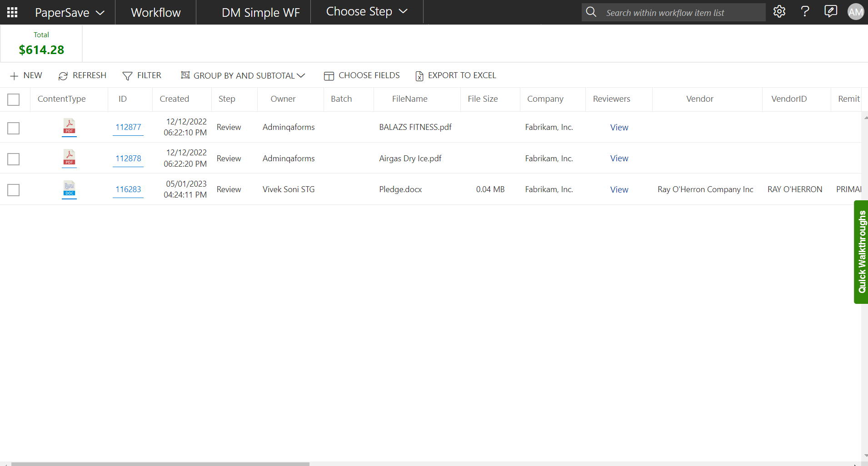This screenshot has width=868, height=466.
Task: Open PDF icon for Airgas Dry Ice.pdf
Action: (x=69, y=158)
